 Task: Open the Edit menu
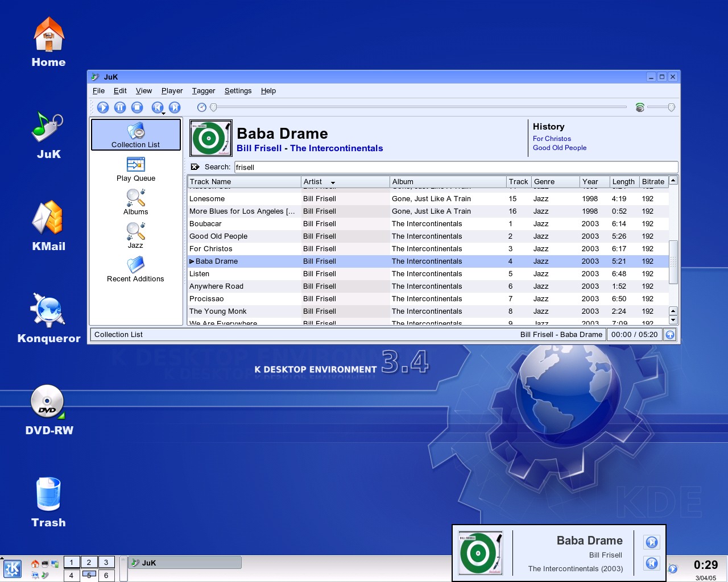pos(120,91)
